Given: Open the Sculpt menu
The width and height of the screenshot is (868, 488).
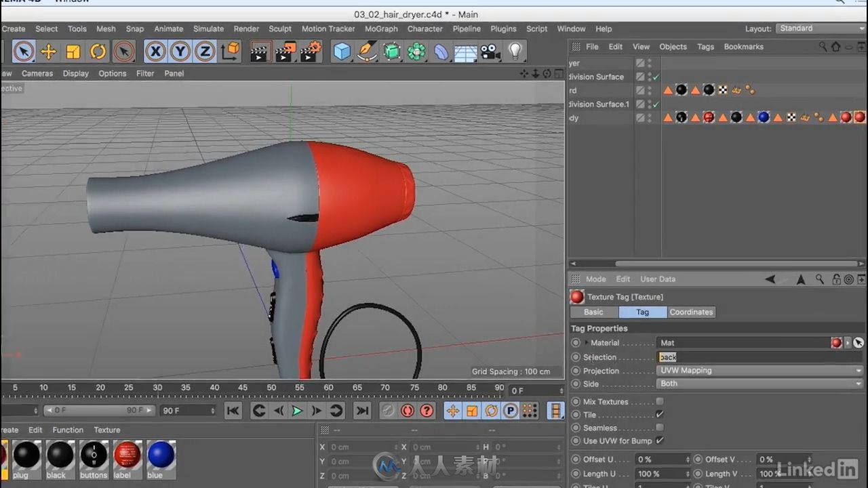Looking at the screenshot, I should pyautogui.click(x=280, y=28).
